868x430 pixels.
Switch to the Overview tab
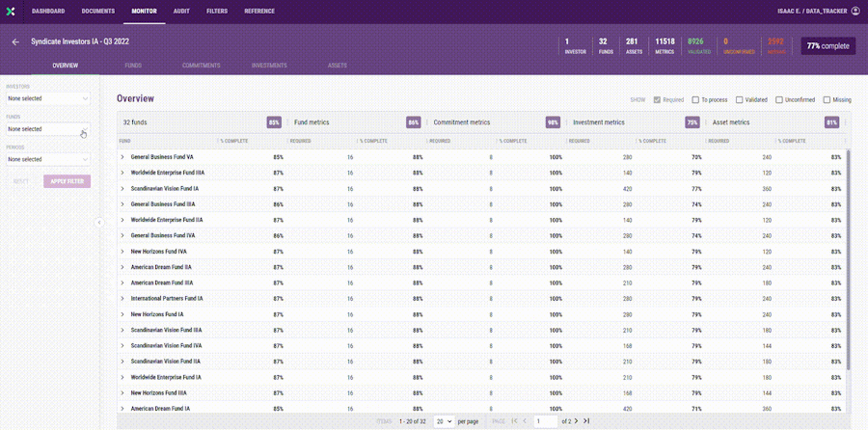(x=66, y=66)
